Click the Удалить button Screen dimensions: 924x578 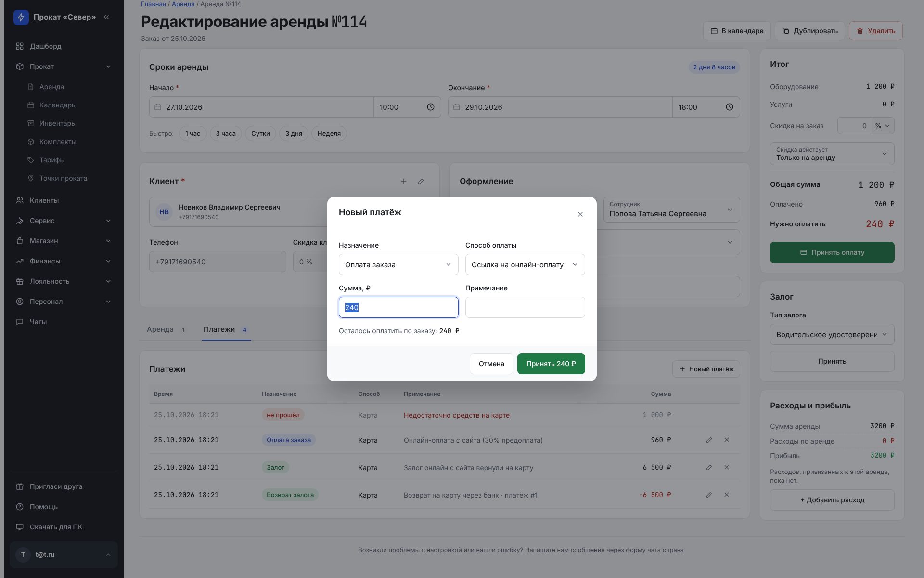click(x=875, y=31)
